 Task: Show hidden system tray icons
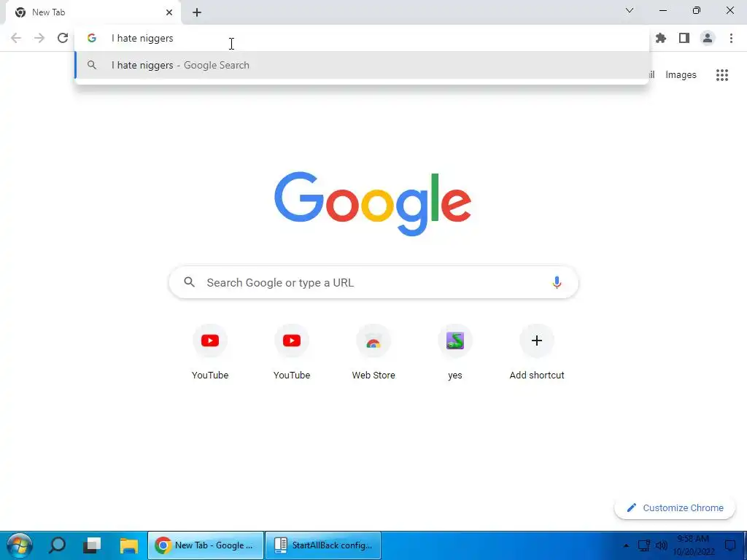tap(626, 545)
